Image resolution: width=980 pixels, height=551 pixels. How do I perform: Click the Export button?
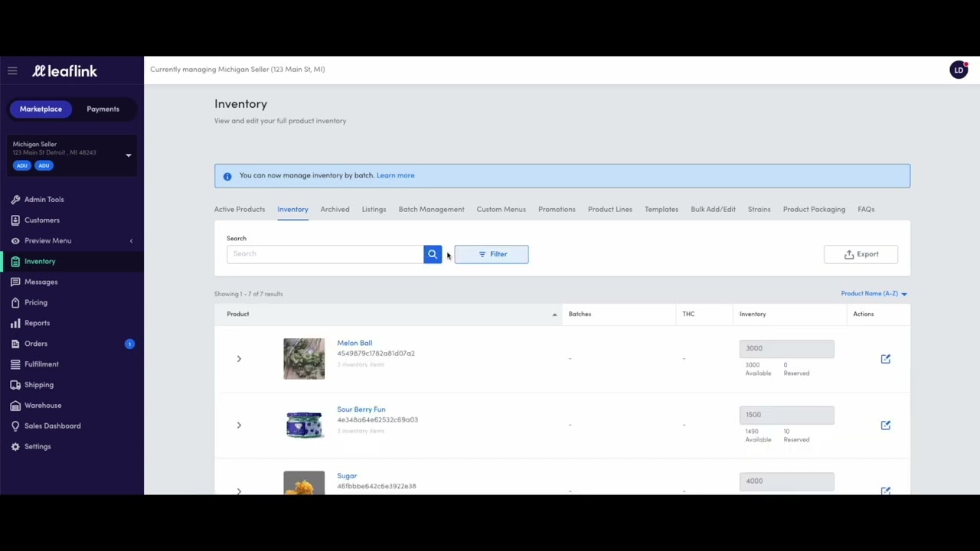tap(861, 254)
